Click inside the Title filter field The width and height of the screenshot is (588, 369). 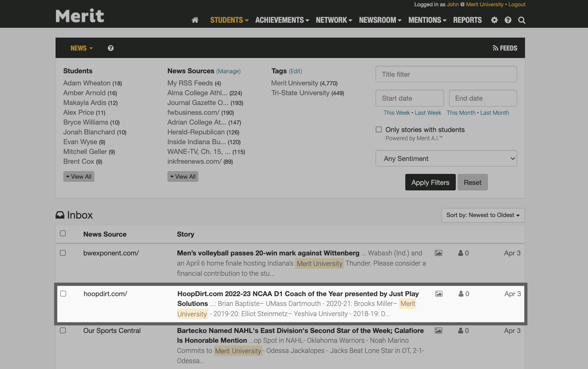coord(446,74)
